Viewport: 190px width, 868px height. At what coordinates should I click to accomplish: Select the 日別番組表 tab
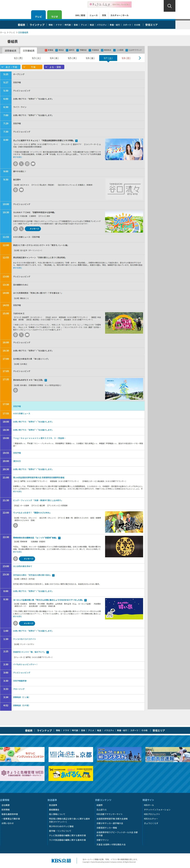point(29,51)
